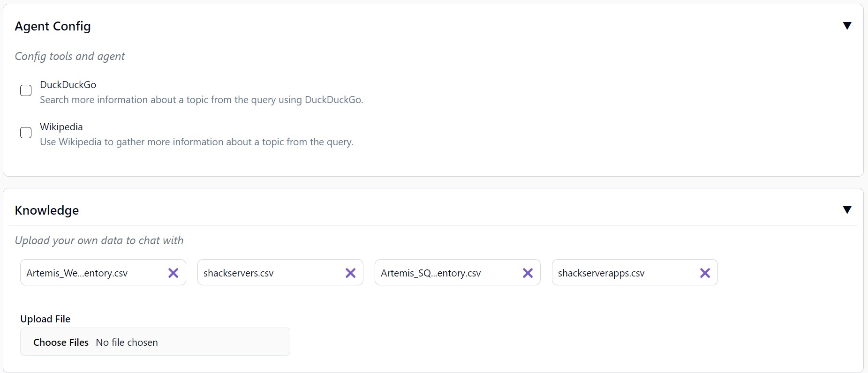Screen dimensions: 868x373
Task: Click the DuckDuckGo search description text
Action: 201,100
